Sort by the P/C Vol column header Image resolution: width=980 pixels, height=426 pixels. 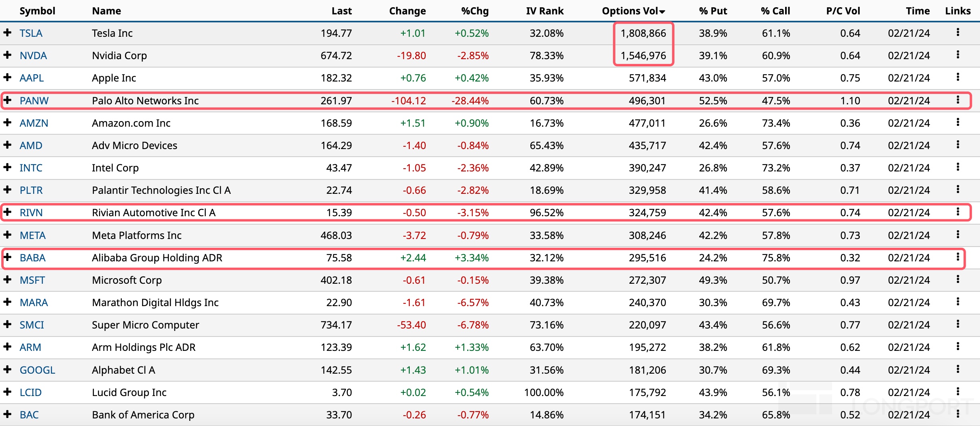click(x=843, y=11)
